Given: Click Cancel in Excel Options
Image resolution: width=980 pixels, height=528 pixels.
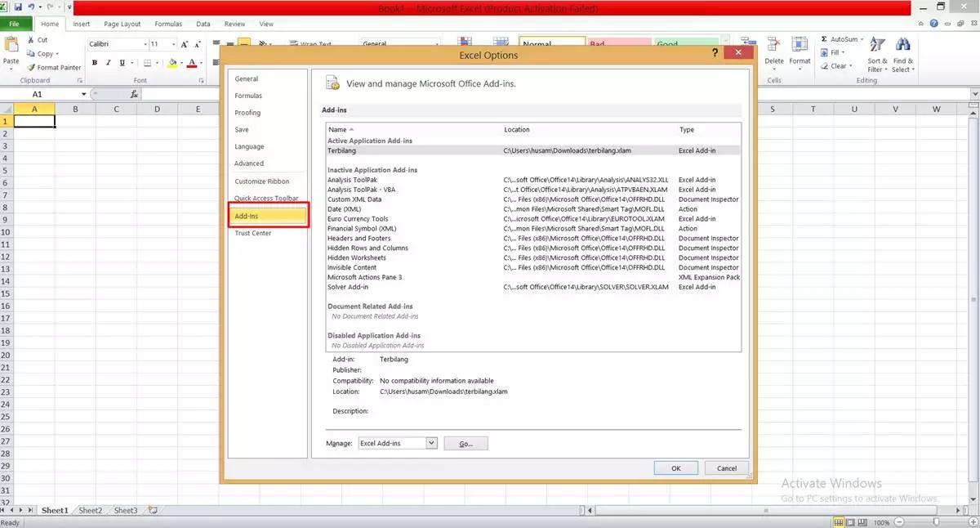Looking at the screenshot, I should 727,468.
